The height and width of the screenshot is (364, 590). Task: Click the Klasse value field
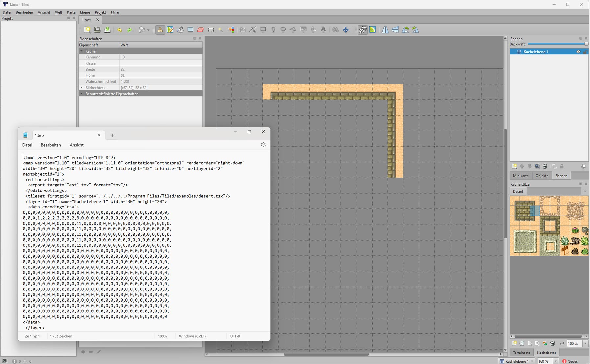pyautogui.click(x=161, y=63)
